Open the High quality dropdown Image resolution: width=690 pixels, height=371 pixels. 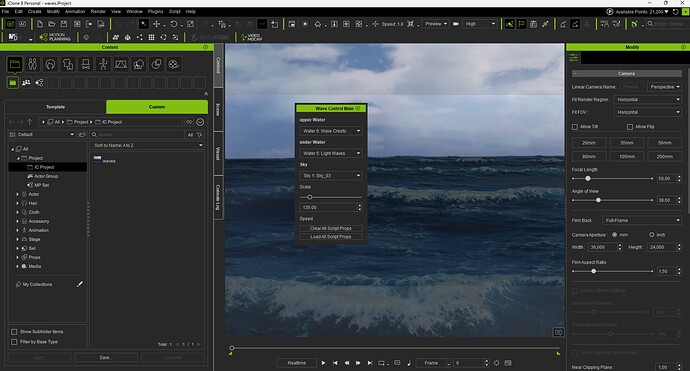[x=480, y=24]
